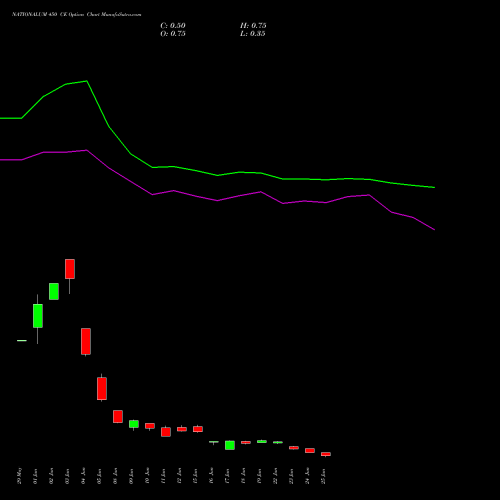500x500 pixels.
Task: Select the green candlestick for 09 Jun
Action: [134, 424]
